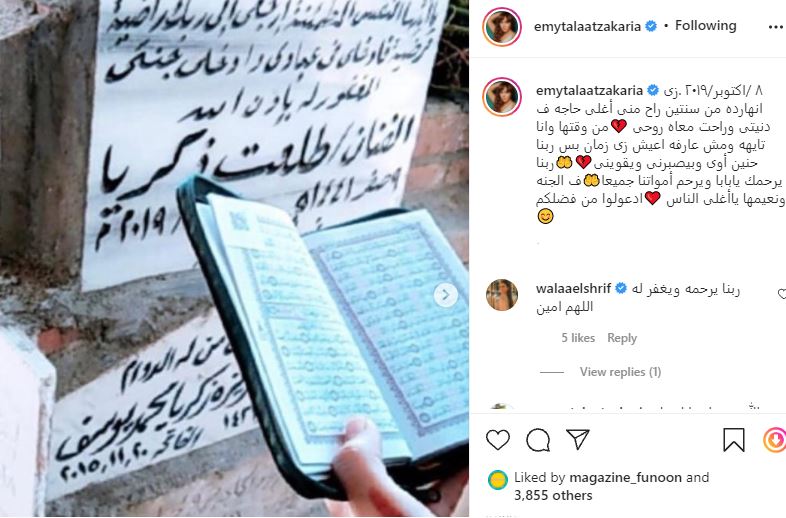Open walaaelshrif commenter avatar
786x518 pixels.
[502, 295]
